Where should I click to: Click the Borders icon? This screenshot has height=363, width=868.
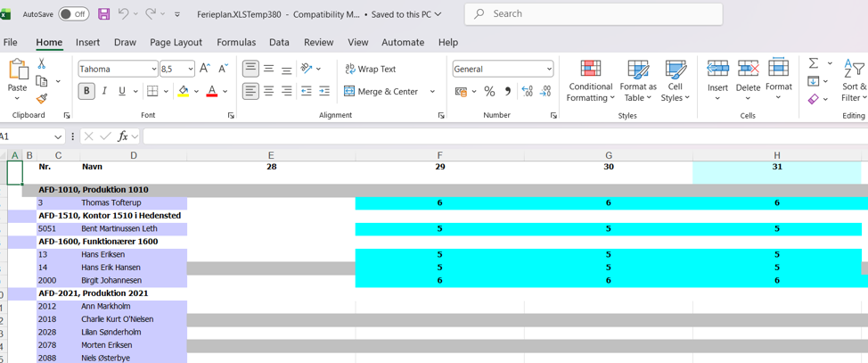[152, 91]
